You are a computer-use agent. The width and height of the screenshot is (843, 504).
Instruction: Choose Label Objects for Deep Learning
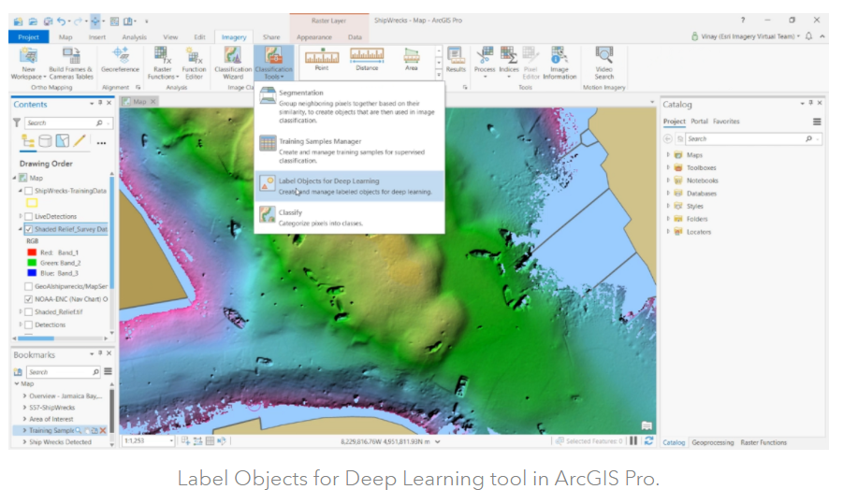350,186
